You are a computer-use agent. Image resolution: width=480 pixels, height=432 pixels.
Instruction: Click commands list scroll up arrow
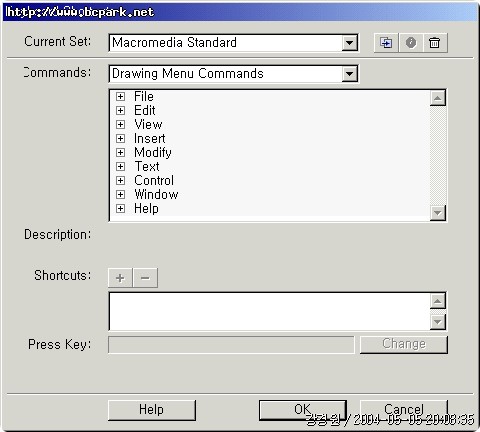pos(438,98)
